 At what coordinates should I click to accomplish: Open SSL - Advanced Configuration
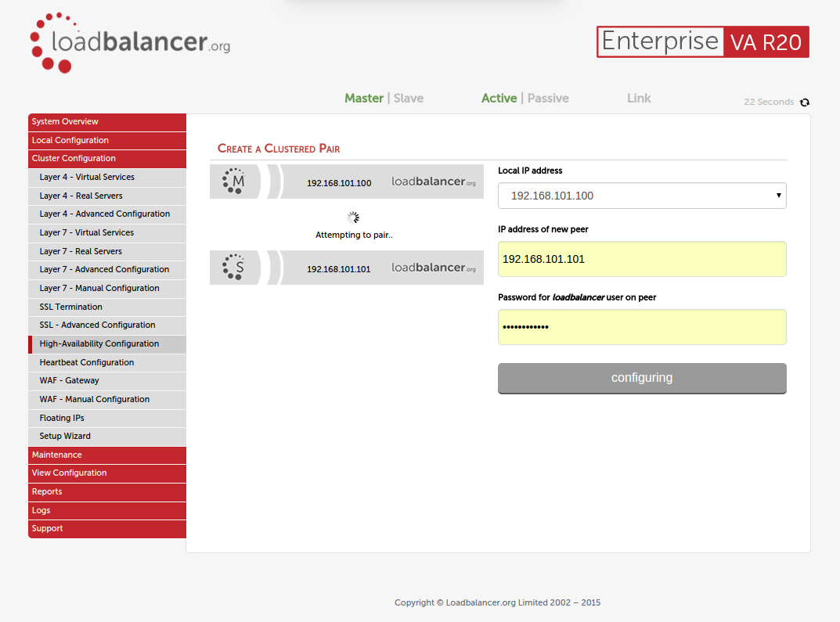pos(107,325)
